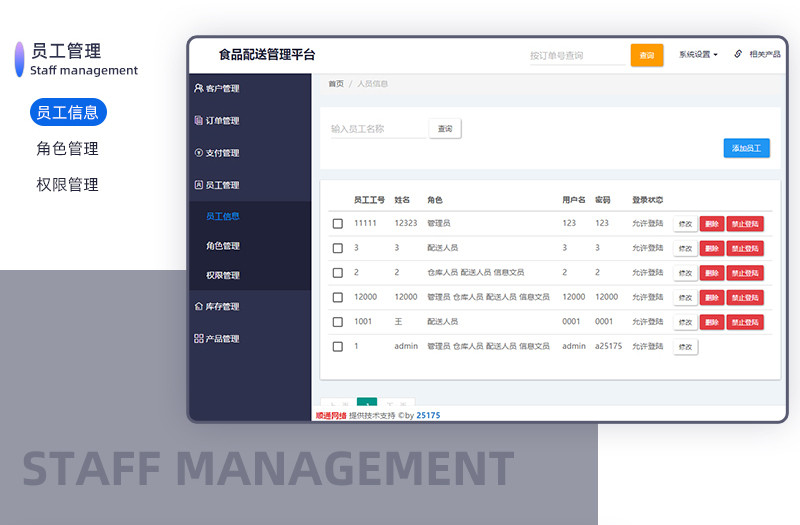This screenshot has height=525, width=800.
Task: Click the 订单管理 order document icon
Action: [x=198, y=121]
